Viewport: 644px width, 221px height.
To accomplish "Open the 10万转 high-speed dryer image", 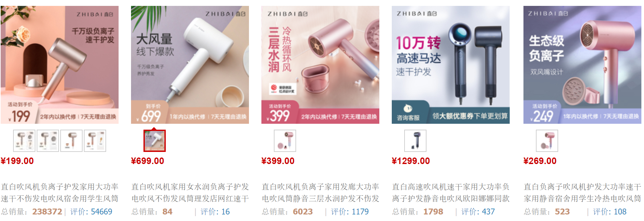I will pos(451,65).
